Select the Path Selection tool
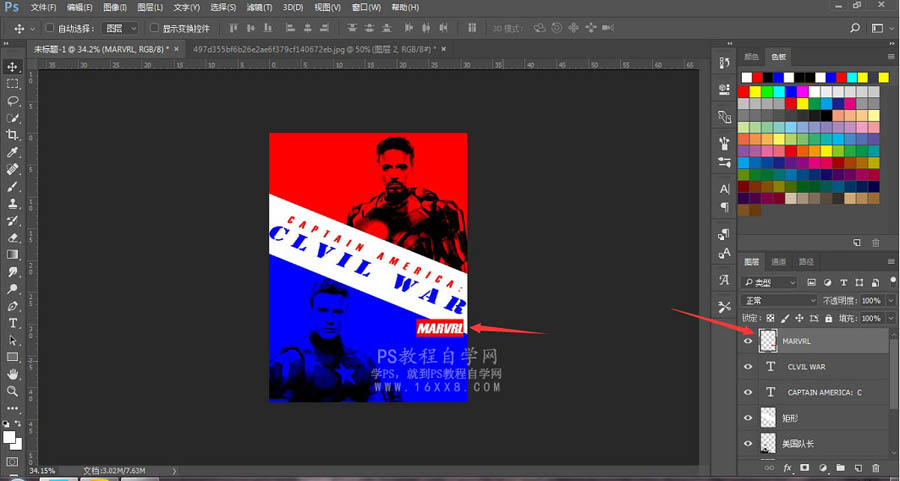This screenshot has height=481, width=900. click(12, 340)
